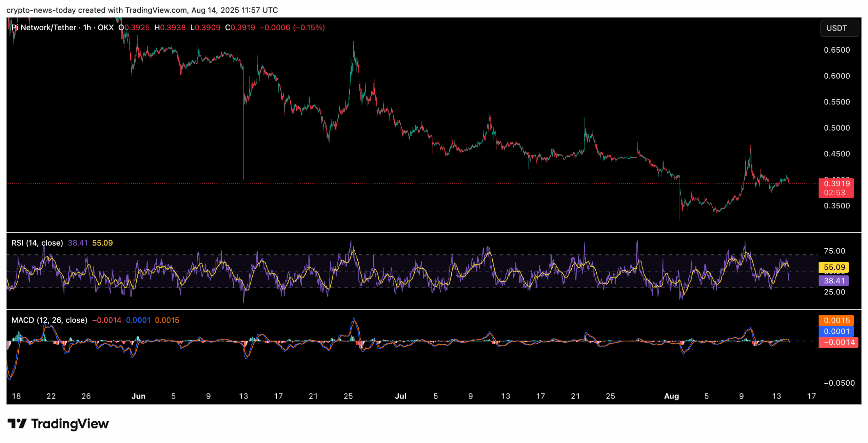Click the red current price label 0.3919
The width and height of the screenshot is (868, 443).
836,184
